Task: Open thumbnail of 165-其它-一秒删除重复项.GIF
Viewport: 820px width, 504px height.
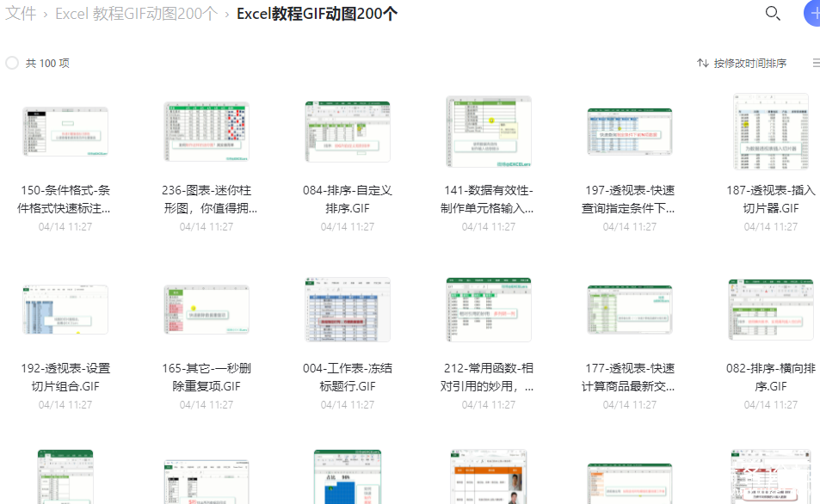Action: (x=207, y=310)
